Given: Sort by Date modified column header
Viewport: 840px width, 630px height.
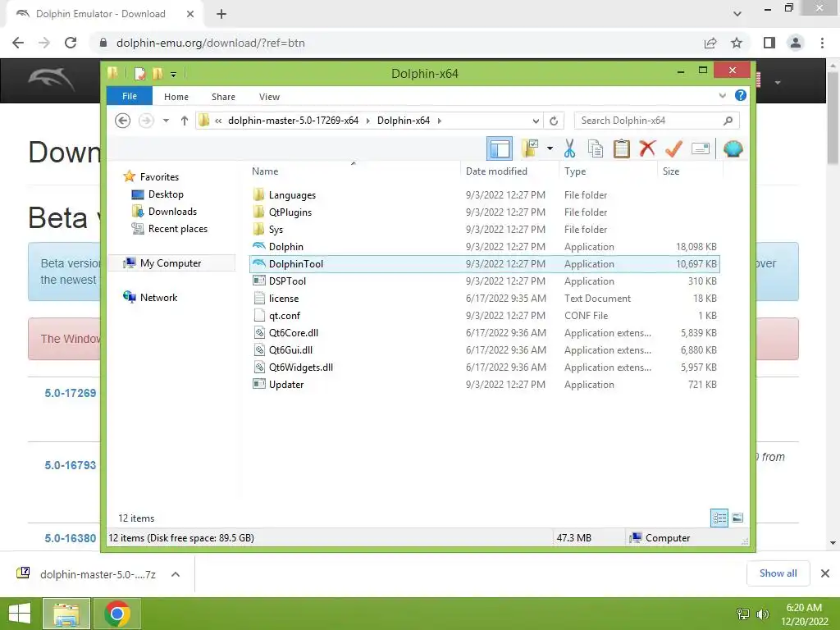Looking at the screenshot, I should click(496, 171).
